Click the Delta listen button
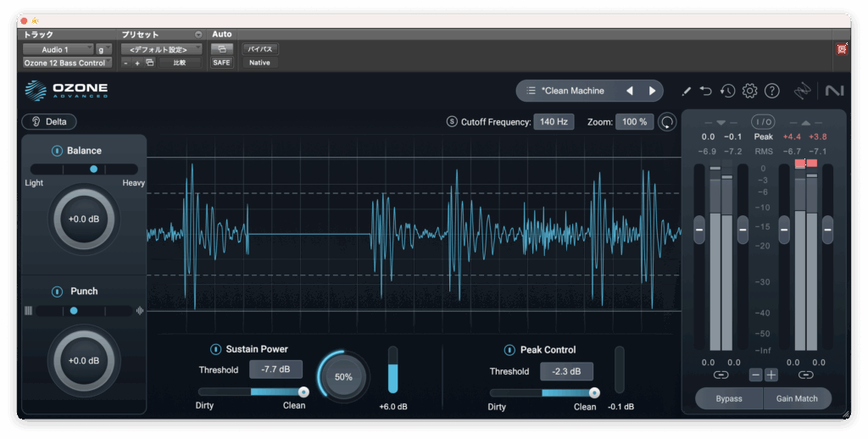Viewport: 868px width, 439px height. click(49, 122)
